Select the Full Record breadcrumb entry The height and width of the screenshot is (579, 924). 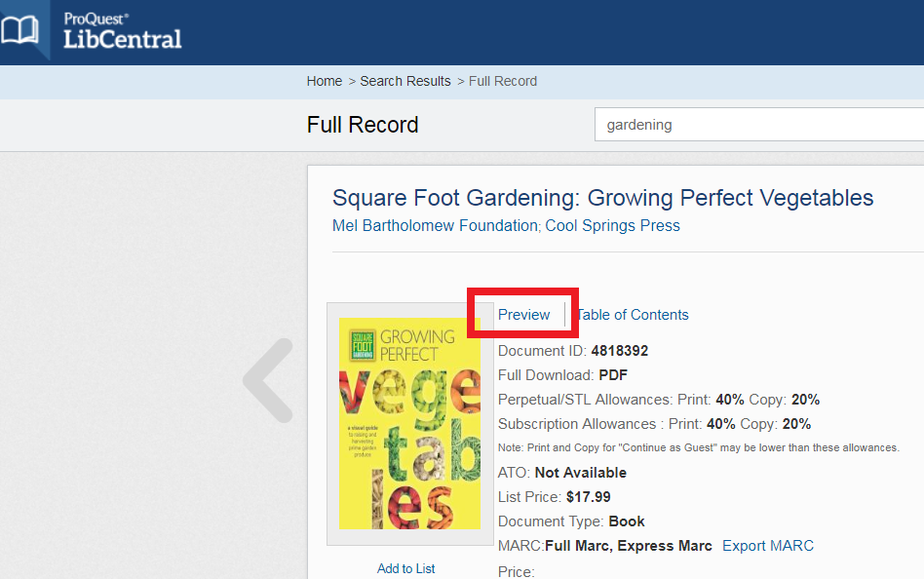[x=503, y=81]
